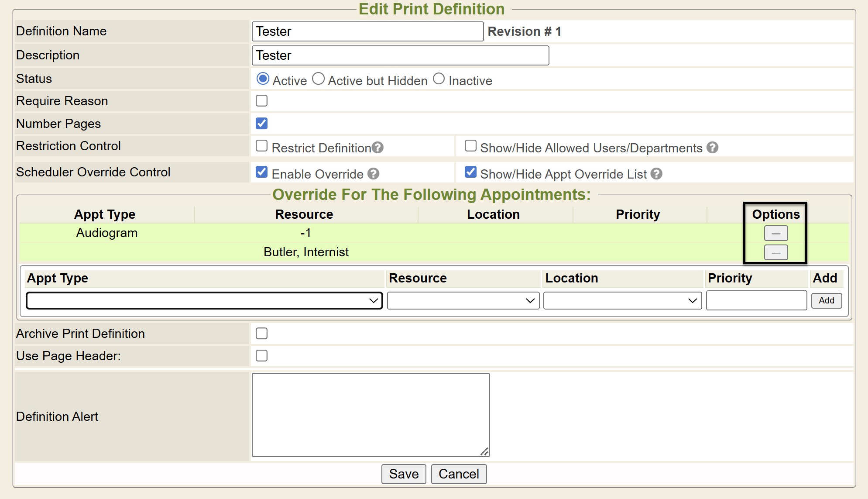Viewport: 868px width, 499px height.
Task: Disable the Enable Override checkbox
Action: pos(262,172)
